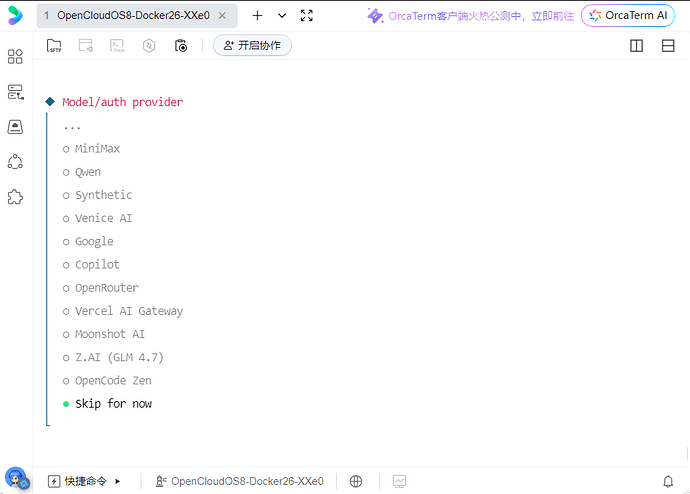Select the OpenCode Zen option

click(x=107, y=381)
